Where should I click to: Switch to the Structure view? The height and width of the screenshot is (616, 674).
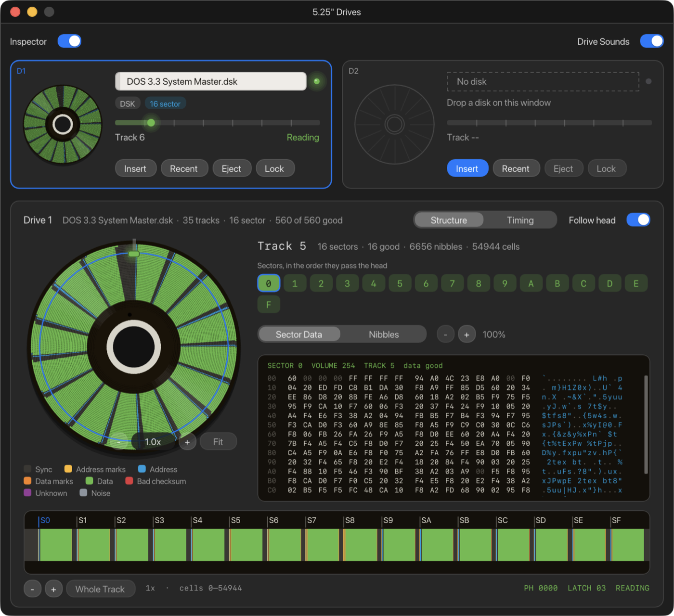coord(449,220)
